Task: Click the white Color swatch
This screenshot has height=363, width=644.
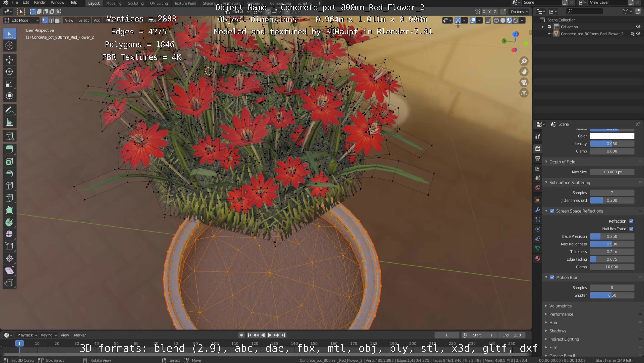Action: tap(612, 136)
